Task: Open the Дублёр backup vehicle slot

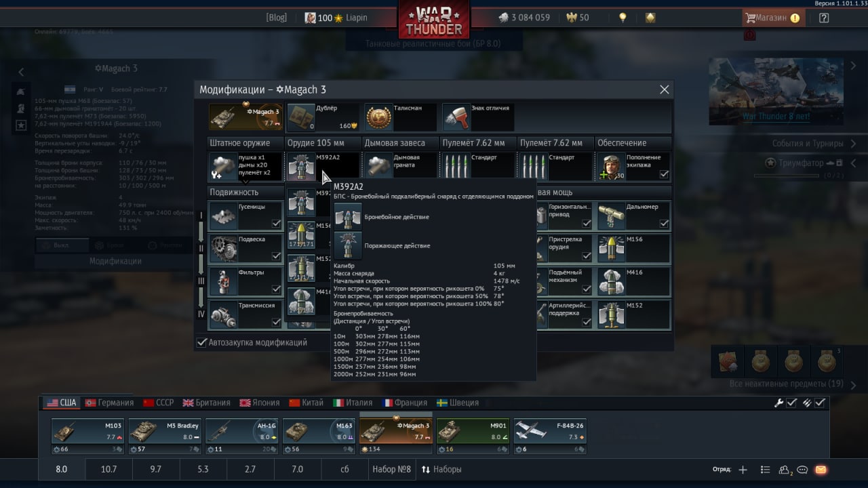Action: pos(322,117)
